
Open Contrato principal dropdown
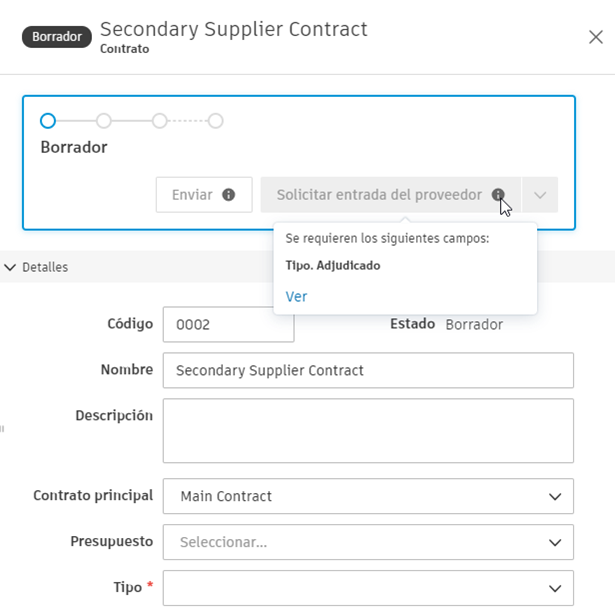click(x=368, y=496)
